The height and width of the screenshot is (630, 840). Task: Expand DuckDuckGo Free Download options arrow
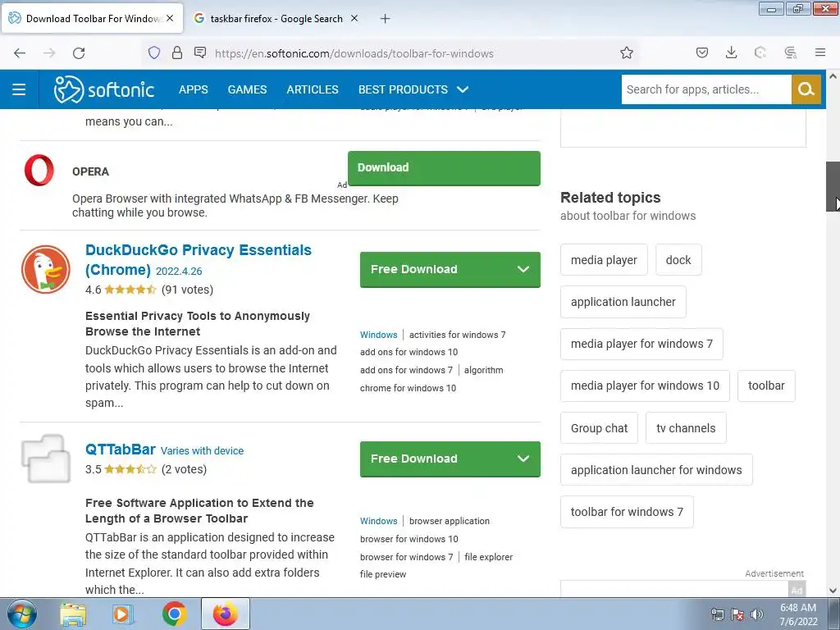point(523,269)
